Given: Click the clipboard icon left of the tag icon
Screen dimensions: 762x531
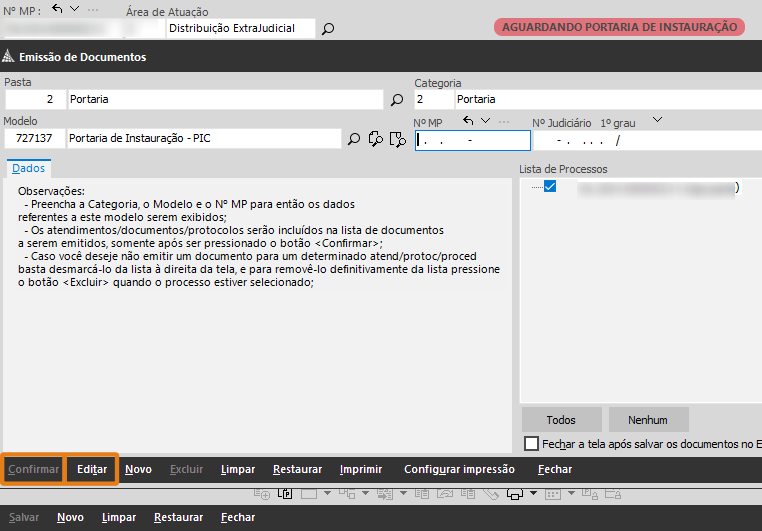Looking at the screenshot, I should point(468,494).
